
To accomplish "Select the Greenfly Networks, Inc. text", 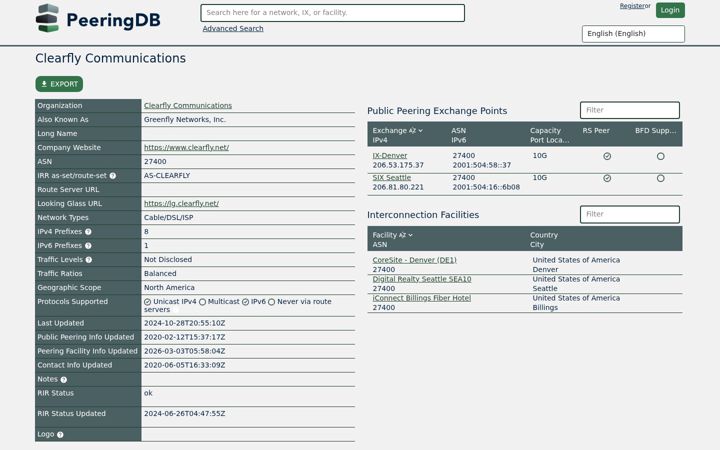I will click(x=185, y=120).
